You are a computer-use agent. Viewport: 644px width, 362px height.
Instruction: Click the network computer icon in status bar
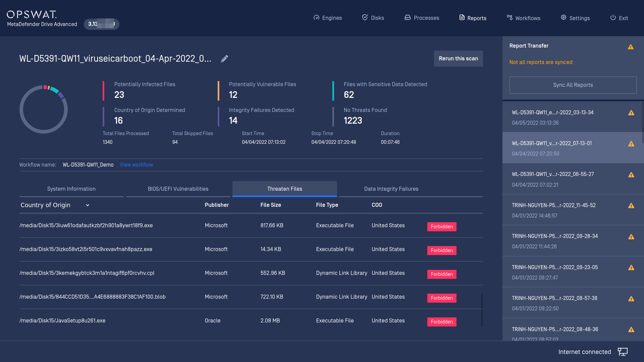[x=623, y=352]
